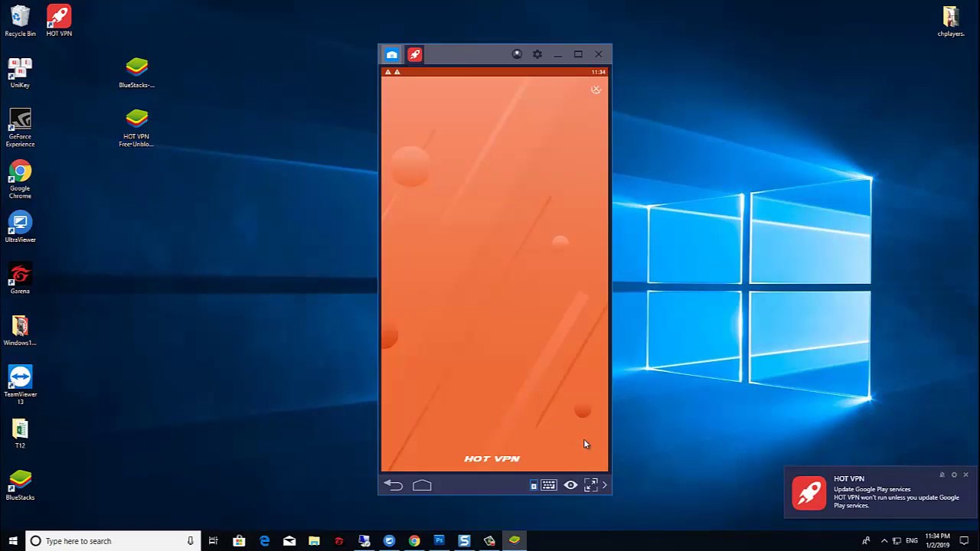Open the T12 spreadsheet file icon
Image resolution: width=980 pixels, height=551 pixels.
20,434
